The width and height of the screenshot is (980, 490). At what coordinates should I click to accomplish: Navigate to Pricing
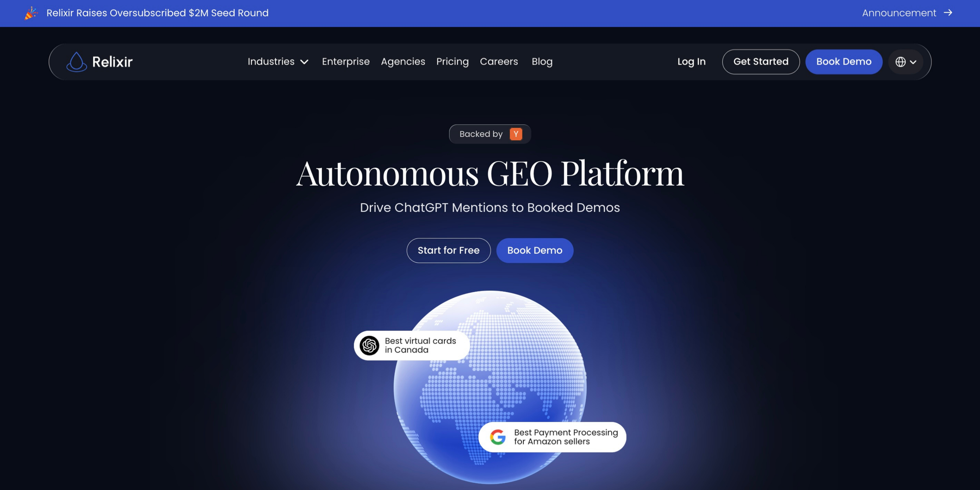point(452,62)
